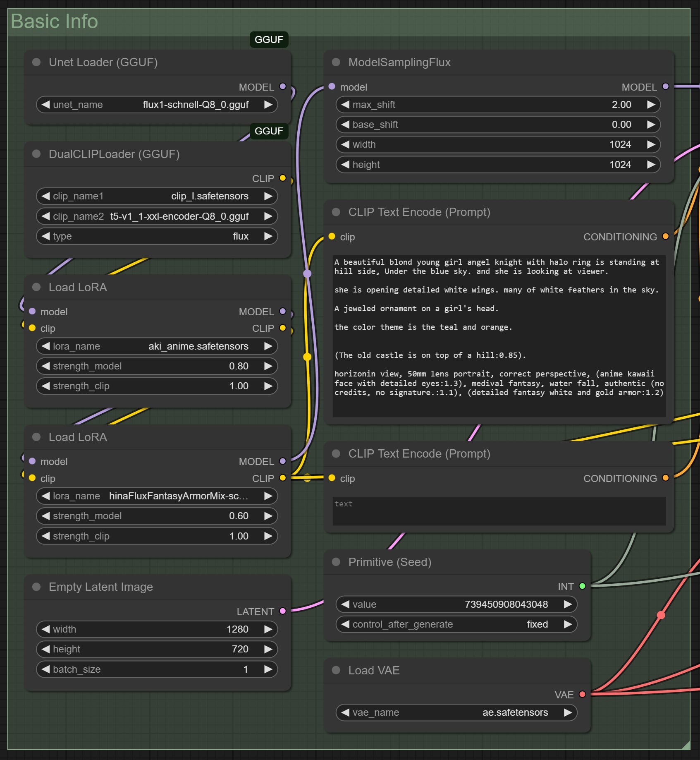Viewport: 700px width, 760px height.
Task: Click strength_clip 1.00 of aki_anime LoRA
Action: (157, 386)
